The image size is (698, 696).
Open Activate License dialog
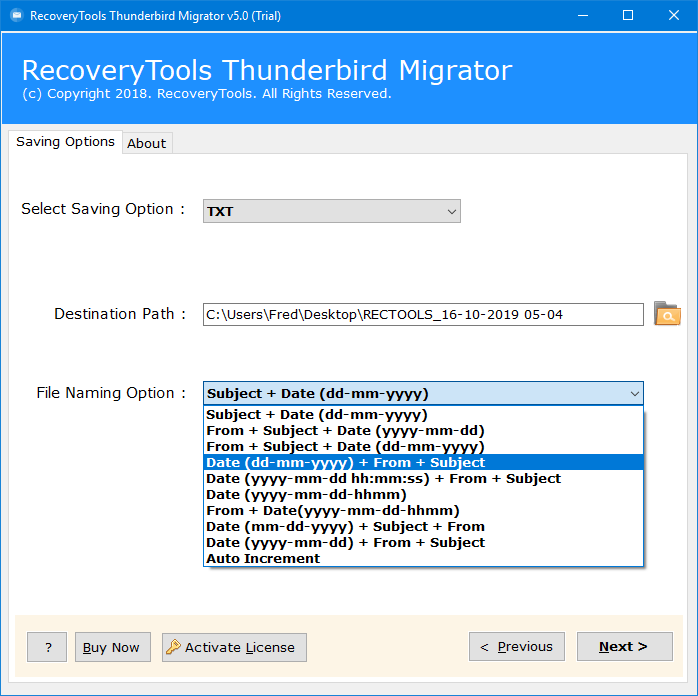[234, 647]
